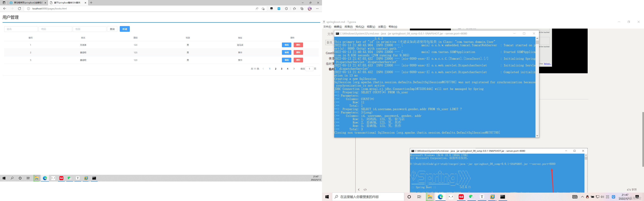Show hidden system tray icons chevron
Image resolution: width=644 pixels, height=201 pixels.
582,197
